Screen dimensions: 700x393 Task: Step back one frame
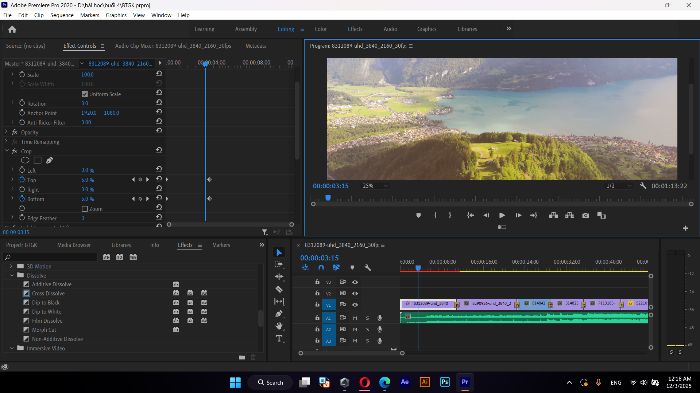(486, 215)
